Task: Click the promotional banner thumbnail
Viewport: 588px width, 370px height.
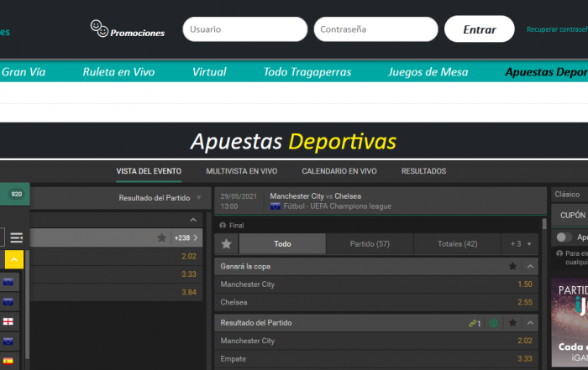Action: pyautogui.click(x=570, y=322)
